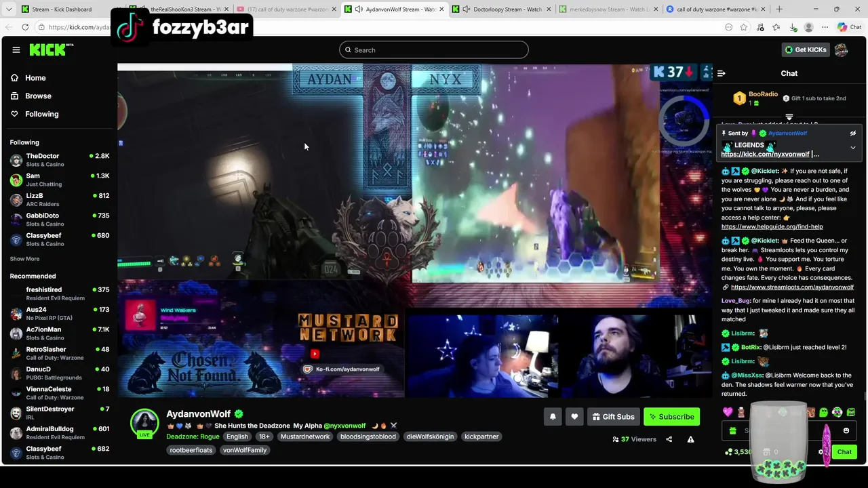Open the hamburger sidebar menu
The image size is (868, 488).
[x=16, y=49]
